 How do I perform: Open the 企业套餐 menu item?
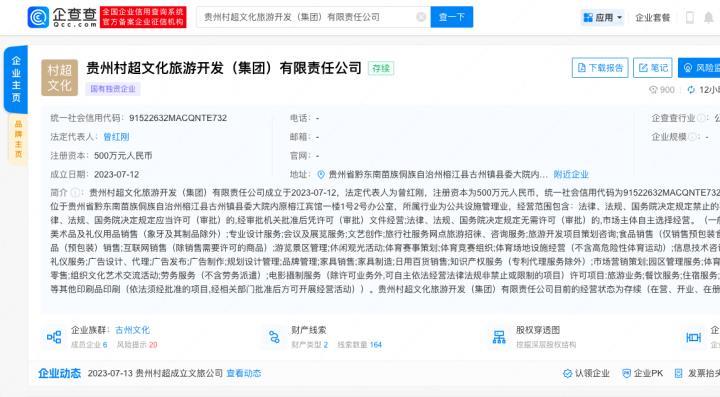[652, 17]
